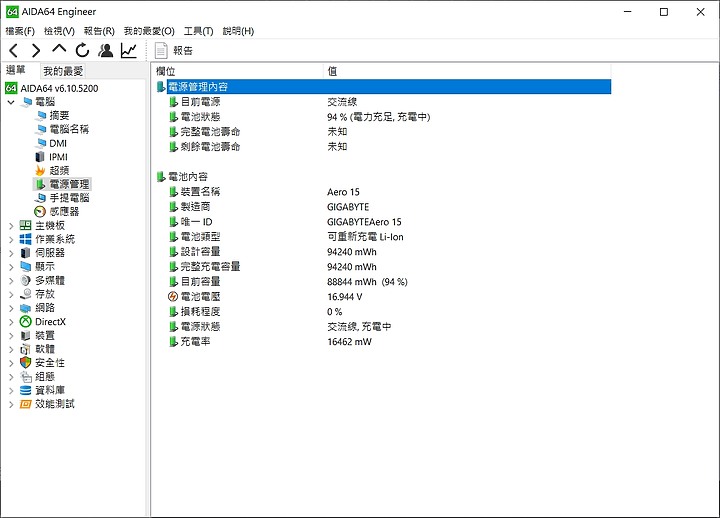Click the 顯示 monitor icon

[26, 266]
